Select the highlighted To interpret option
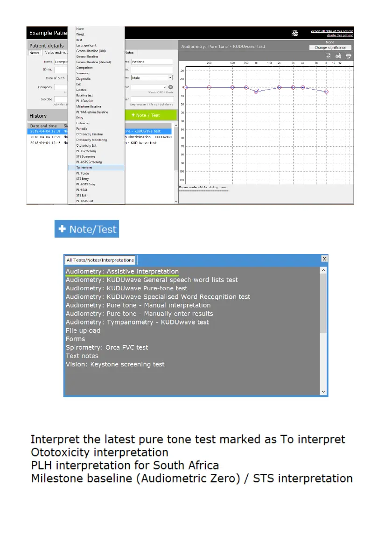 point(96,168)
